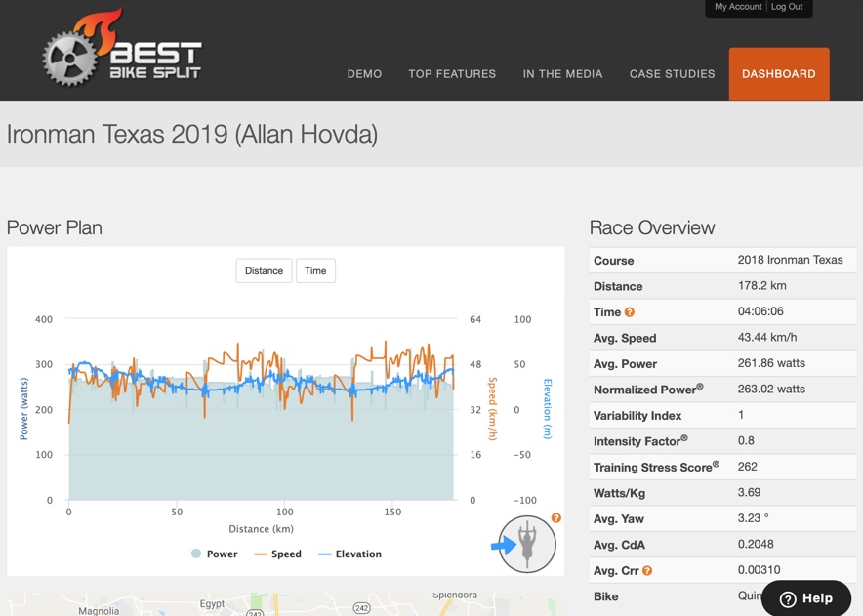Toggle the Elevation series in chart legend

(x=349, y=554)
